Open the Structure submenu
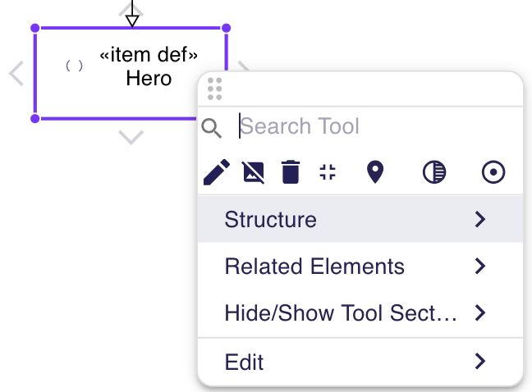Screen dimensions: 532x392 (x=360, y=219)
